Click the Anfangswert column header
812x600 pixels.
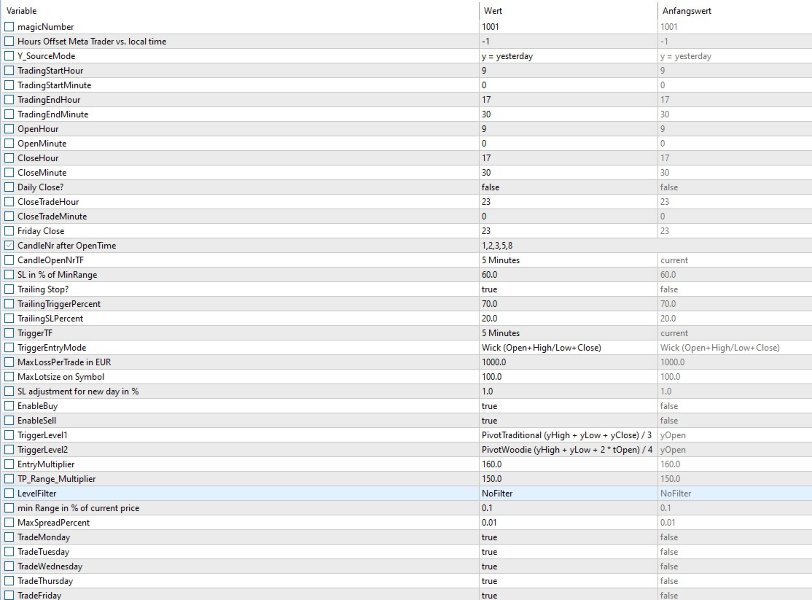[684, 10]
